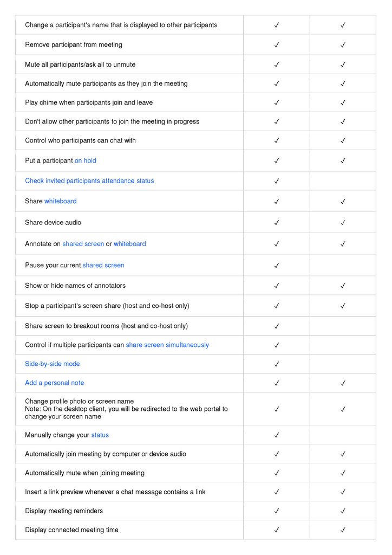The height and width of the screenshot is (555, 392).
Task: Select 'Mute all participants/ask all to unmute' row text
Action: click(80, 64)
